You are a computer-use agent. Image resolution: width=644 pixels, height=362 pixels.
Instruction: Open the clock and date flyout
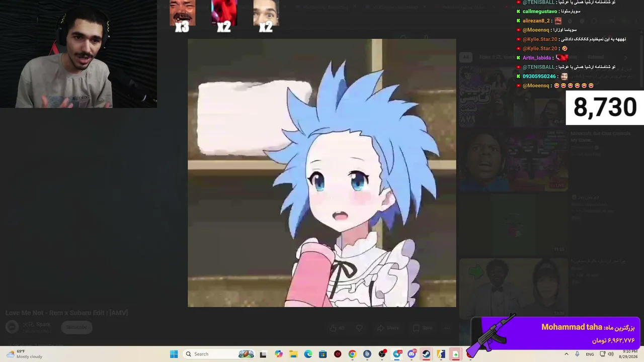(x=630, y=354)
